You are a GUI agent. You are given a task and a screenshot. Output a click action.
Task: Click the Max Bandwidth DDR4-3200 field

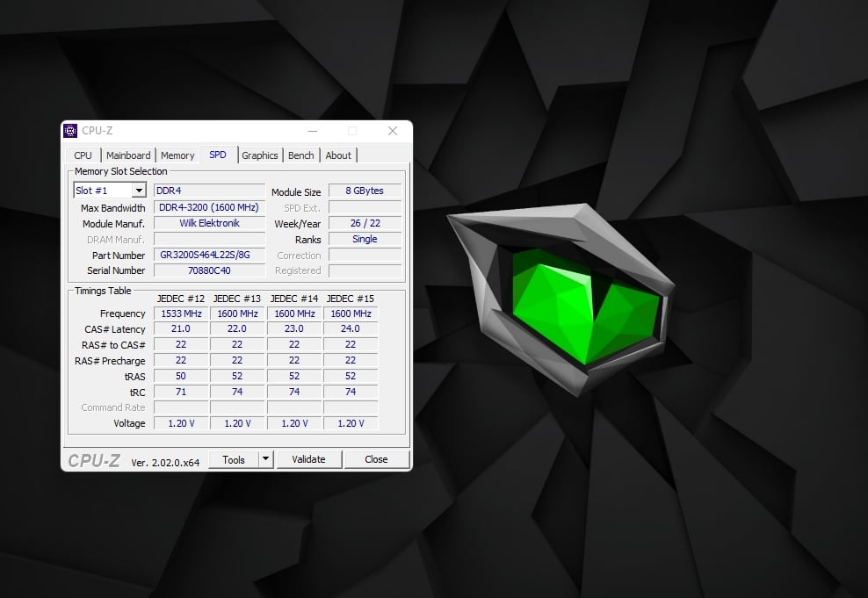coord(209,207)
